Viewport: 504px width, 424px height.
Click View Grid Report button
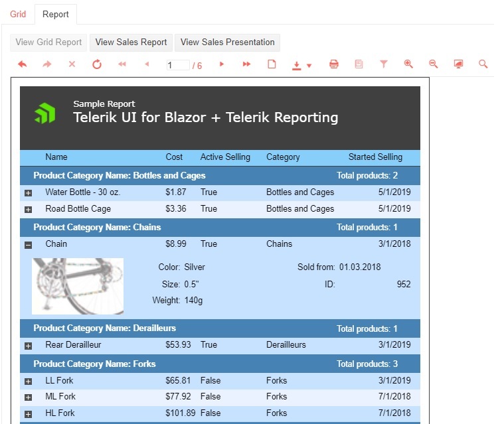48,42
